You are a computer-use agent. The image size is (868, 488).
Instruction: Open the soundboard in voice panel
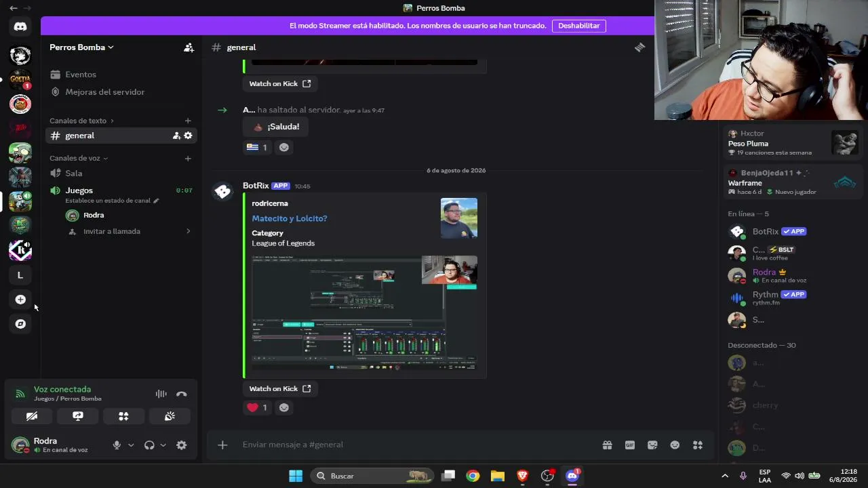[x=170, y=416]
